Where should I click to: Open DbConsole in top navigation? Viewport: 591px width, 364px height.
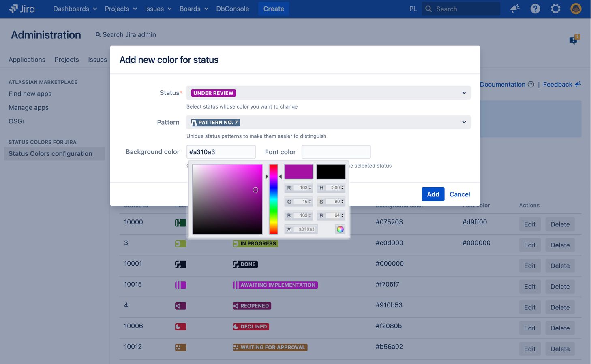click(x=233, y=9)
